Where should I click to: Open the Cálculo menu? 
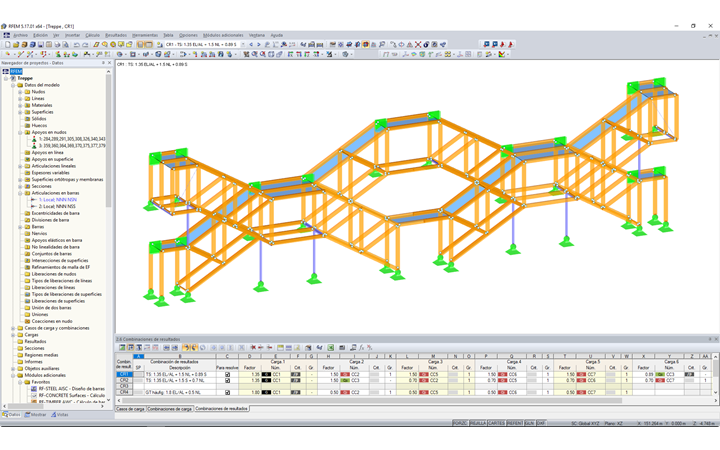click(92, 35)
